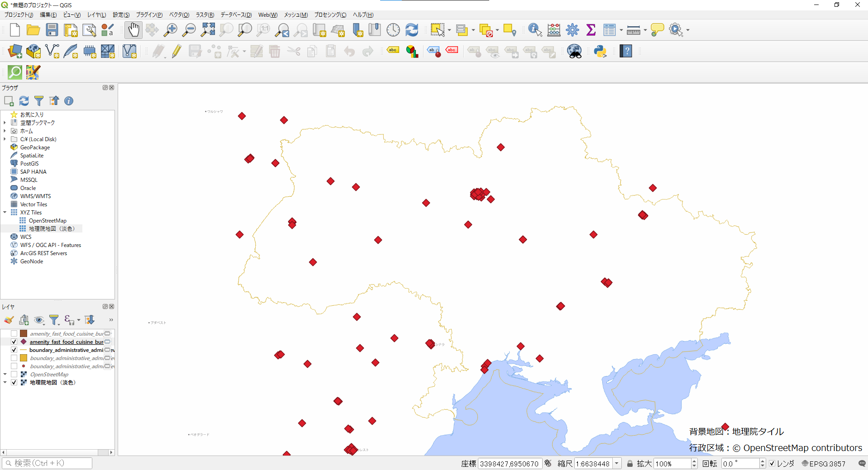The image size is (868, 470).
Task: Click the Show Statistical Summary sigma icon
Action: point(591,30)
